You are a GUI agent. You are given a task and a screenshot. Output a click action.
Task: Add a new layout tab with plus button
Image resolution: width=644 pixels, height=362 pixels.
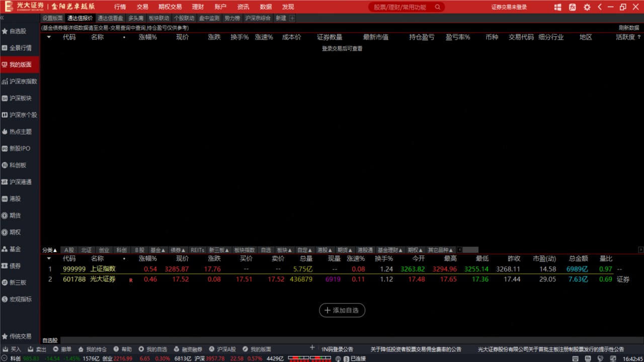pos(292,18)
